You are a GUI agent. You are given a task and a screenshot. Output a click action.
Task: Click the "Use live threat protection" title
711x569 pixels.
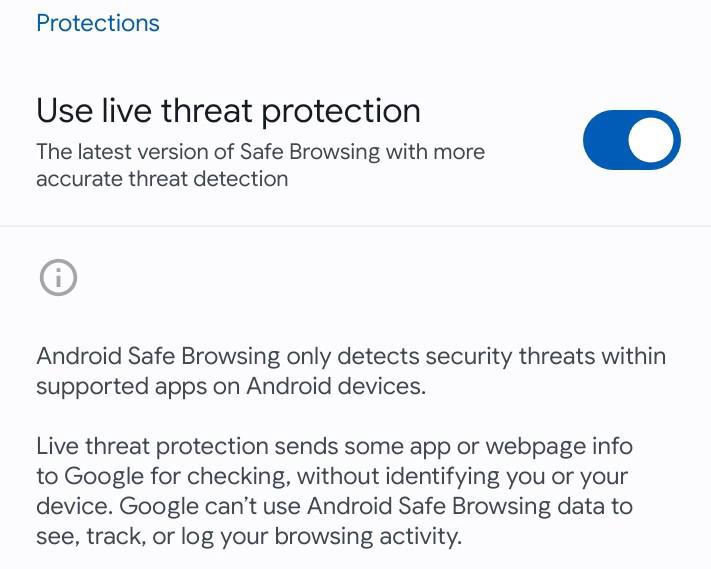point(228,111)
